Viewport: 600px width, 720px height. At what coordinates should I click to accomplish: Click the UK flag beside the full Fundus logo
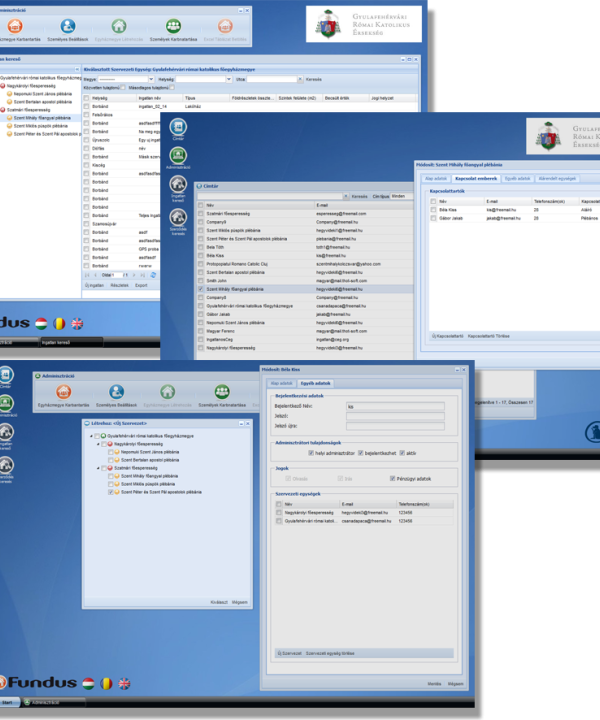[124, 683]
